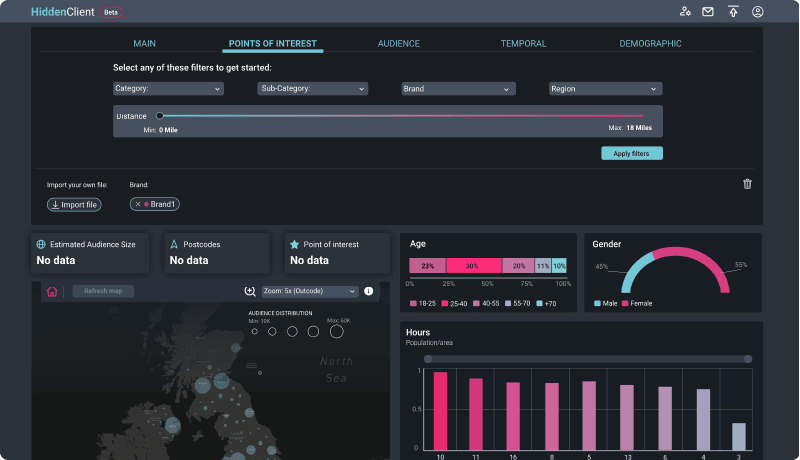Toggle the Male legend item in Gender
Screen dimensions: 800x460
(x=606, y=303)
